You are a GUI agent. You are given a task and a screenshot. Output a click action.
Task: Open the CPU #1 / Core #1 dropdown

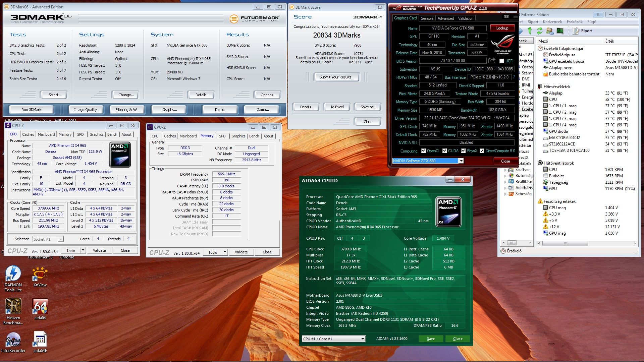click(x=363, y=339)
